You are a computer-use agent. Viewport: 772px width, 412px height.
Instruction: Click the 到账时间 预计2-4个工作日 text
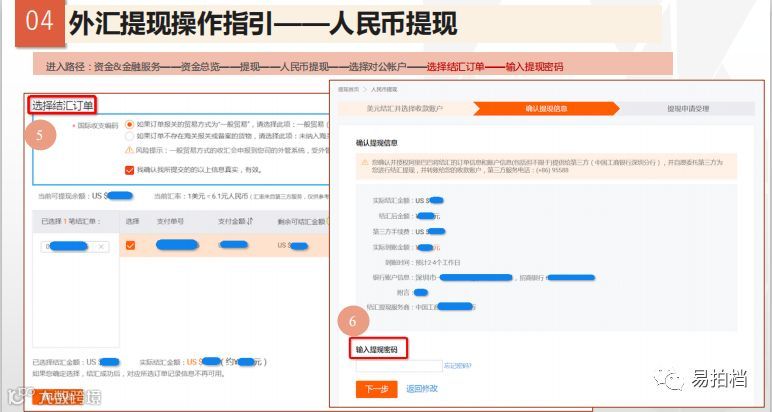[422, 262]
